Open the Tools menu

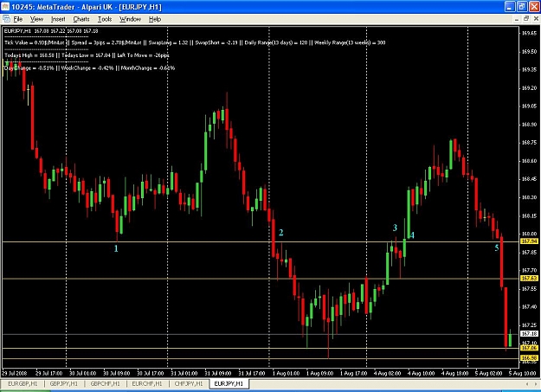click(x=105, y=19)
